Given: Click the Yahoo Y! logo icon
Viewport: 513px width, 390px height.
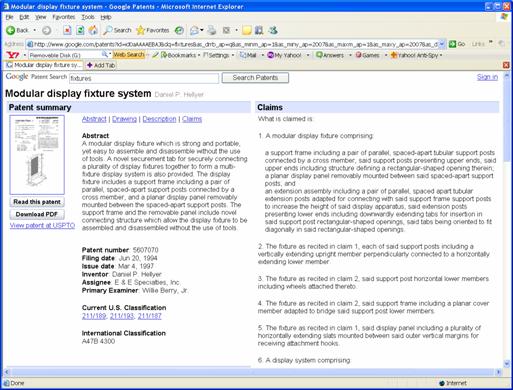Looking at the screenshot, I should (13, 55).
